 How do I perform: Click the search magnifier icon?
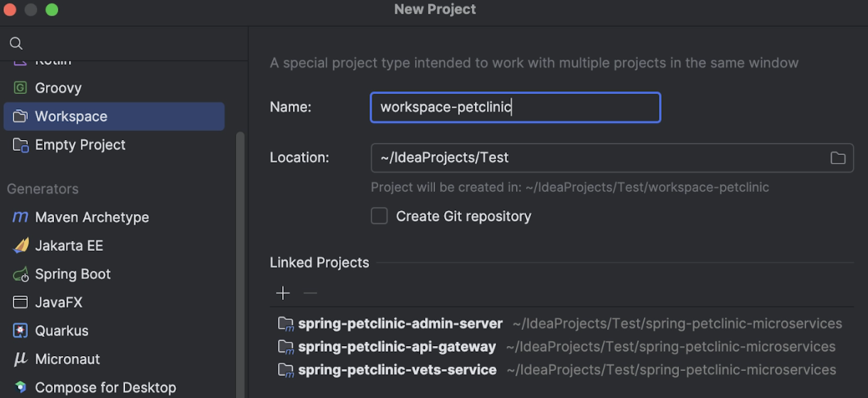coord(16,43)
